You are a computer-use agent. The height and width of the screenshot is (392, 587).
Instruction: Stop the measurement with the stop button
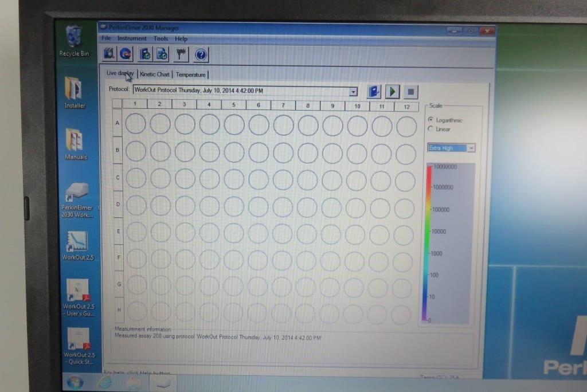coord(411,91)
